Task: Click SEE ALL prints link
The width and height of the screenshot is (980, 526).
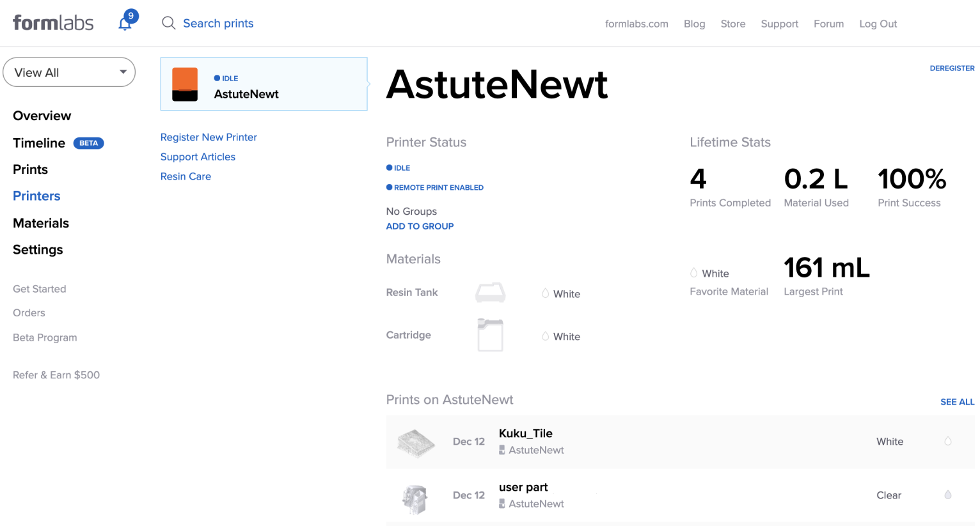Action: click(x=957, y=402)
